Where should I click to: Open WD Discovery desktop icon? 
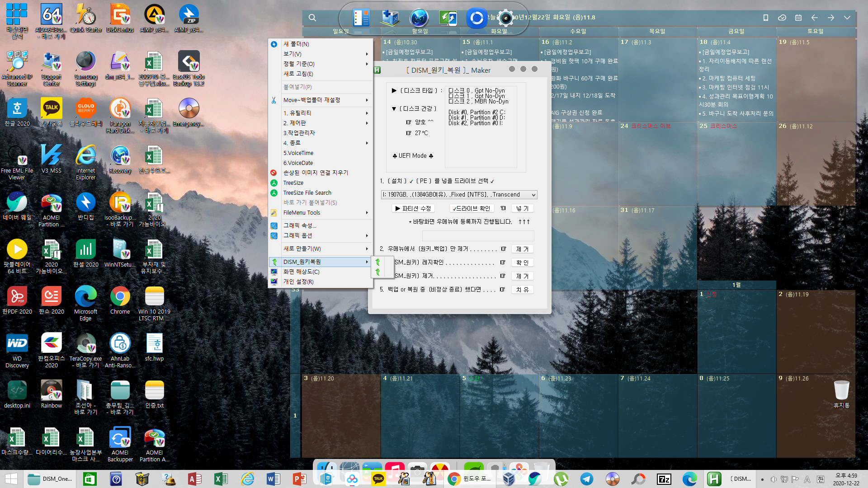pyautogui.click(x=17, y=350)
